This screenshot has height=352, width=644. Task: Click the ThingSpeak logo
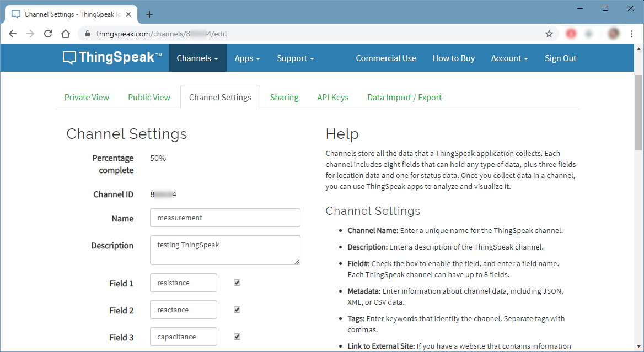click(x=112, y=57)
